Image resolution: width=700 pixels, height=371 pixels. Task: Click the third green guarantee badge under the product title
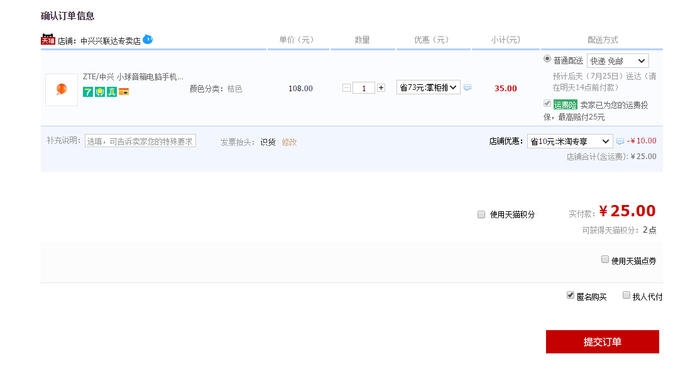pos(112,92)
